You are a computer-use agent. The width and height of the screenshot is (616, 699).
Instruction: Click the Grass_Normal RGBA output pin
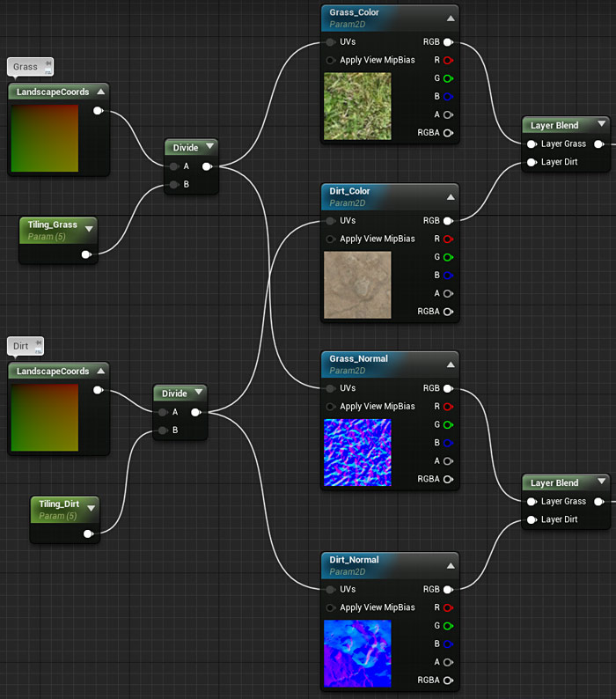tap(448, 480)
